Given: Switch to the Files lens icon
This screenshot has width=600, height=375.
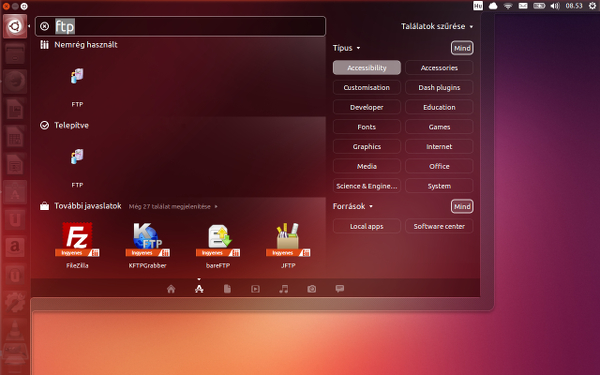Looking at the screenshot, I should 227,289.
